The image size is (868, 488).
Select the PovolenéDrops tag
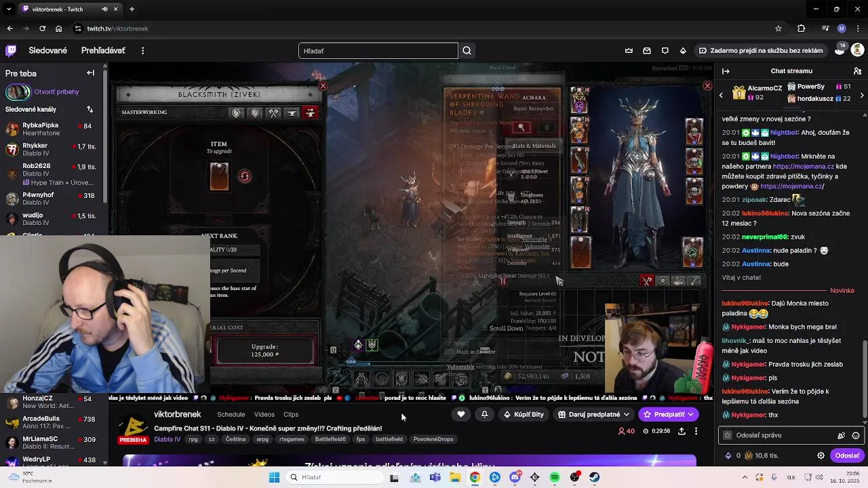433,439
